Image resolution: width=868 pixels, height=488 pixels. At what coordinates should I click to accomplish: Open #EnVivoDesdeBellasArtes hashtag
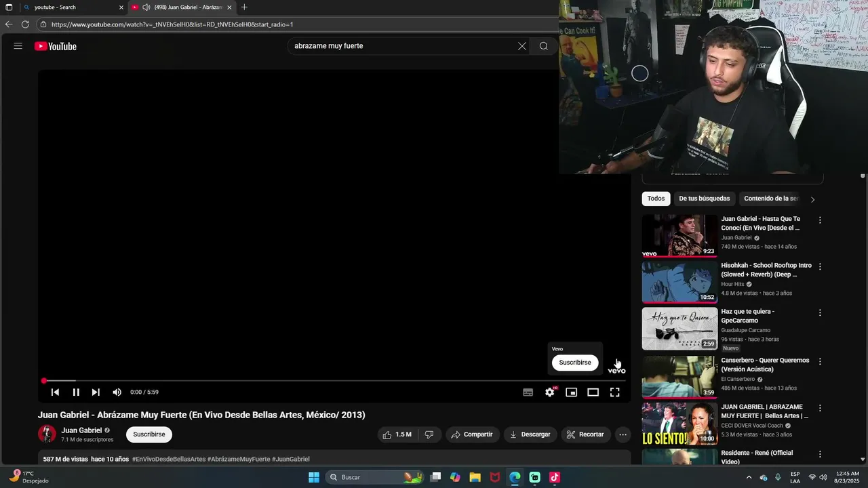click(x=169, y=460)
